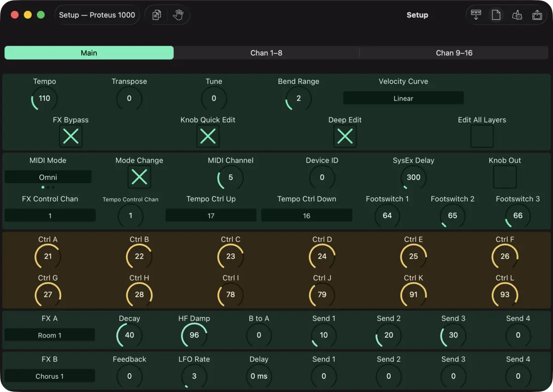
Task: Open the FX A Room 1 dropdown
Action: pyautogui.click(x=50, y=335)
